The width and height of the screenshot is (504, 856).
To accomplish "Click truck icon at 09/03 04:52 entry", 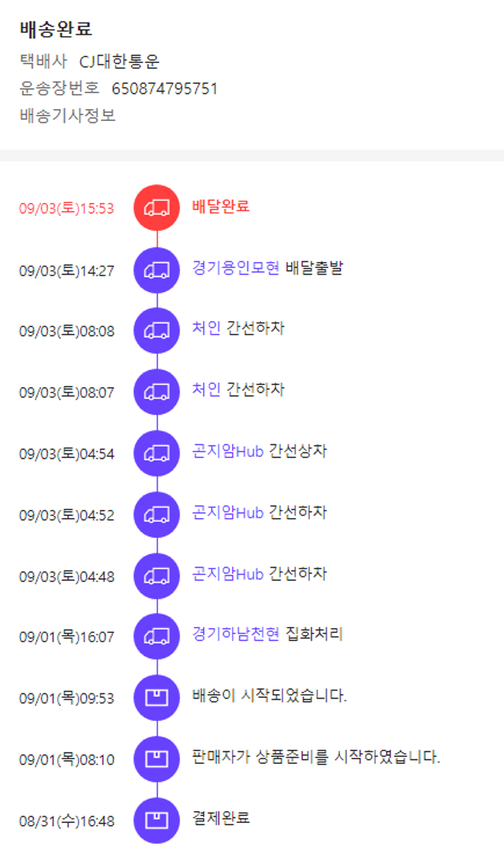I will point(157,515).
